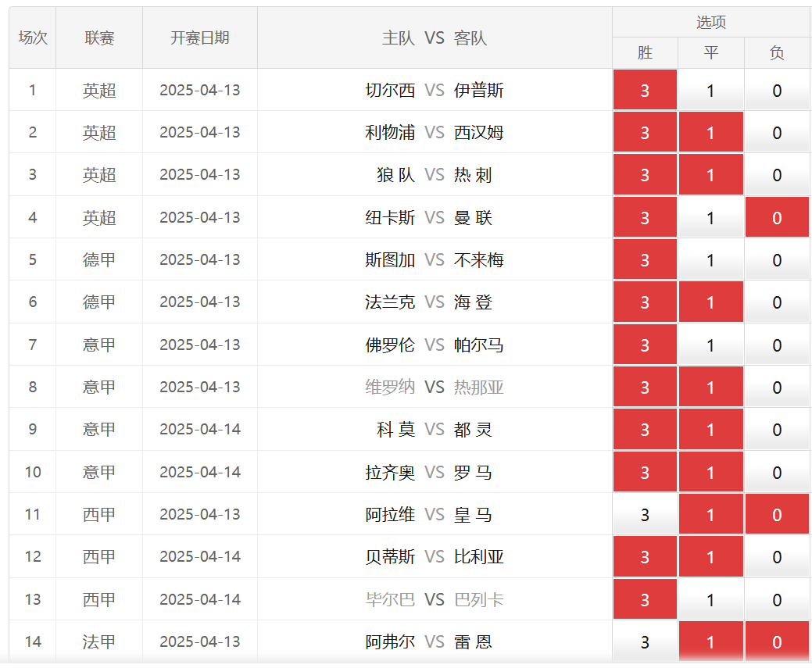The image size is (812, 668).
Task: Click the 选项 header cell
Action: tap(711, 22)
